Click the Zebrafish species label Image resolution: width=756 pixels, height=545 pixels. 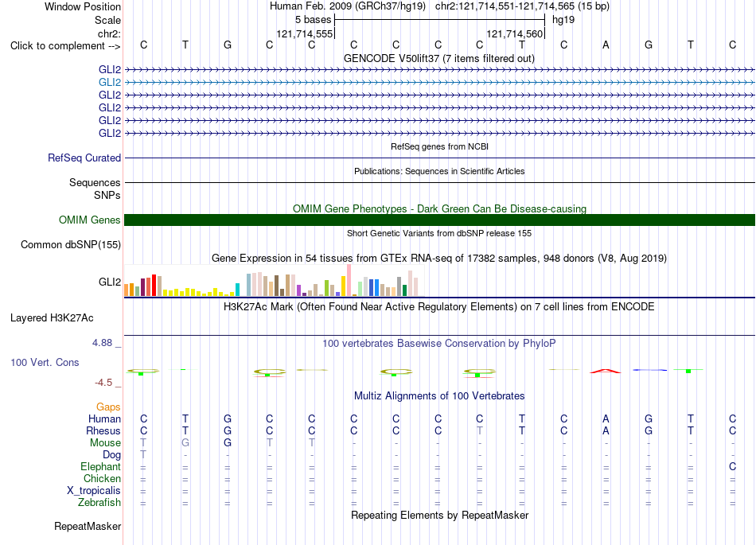(x=99, y=502)
